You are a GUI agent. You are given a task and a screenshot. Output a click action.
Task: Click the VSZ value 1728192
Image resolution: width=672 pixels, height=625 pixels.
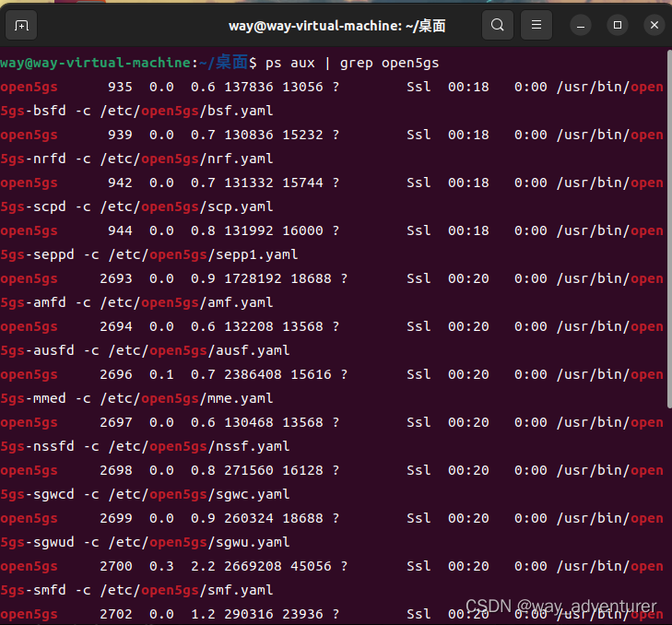(253, 279)
